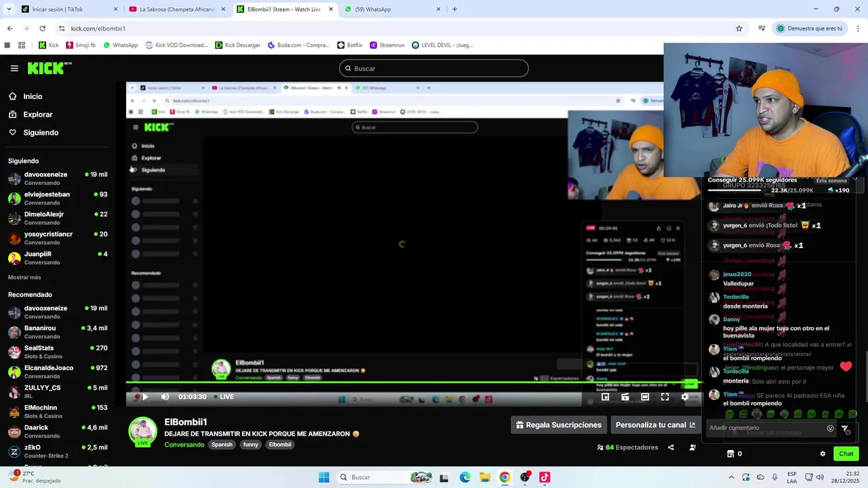Screen dimensions: 868x488
Task: Open ElcanaldeJoaco recommended channel
Action: pyautogui.click(x=58, y=371)
